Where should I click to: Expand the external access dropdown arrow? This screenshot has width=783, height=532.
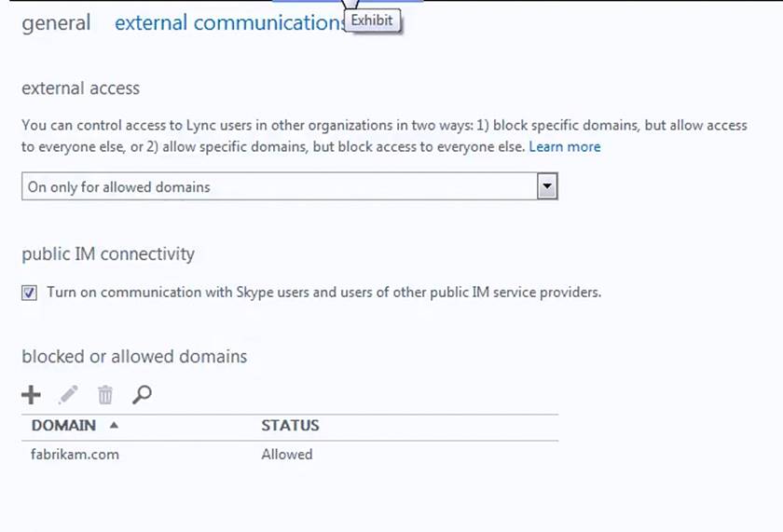(548, 187)
